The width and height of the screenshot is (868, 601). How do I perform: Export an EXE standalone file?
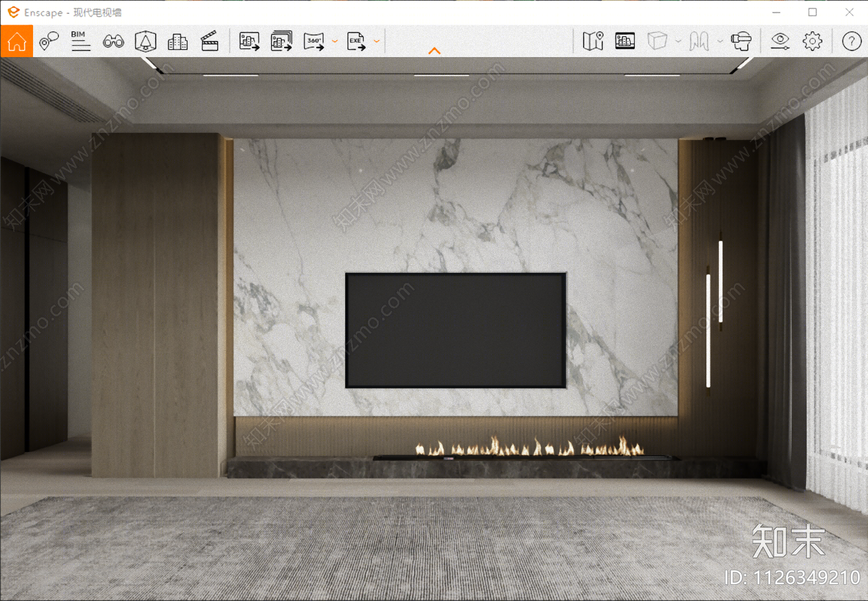point(356,41)
